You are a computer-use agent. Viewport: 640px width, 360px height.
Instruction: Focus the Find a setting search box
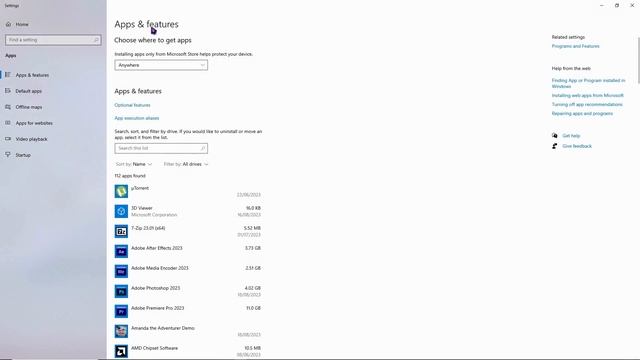[x=53, y=40]
